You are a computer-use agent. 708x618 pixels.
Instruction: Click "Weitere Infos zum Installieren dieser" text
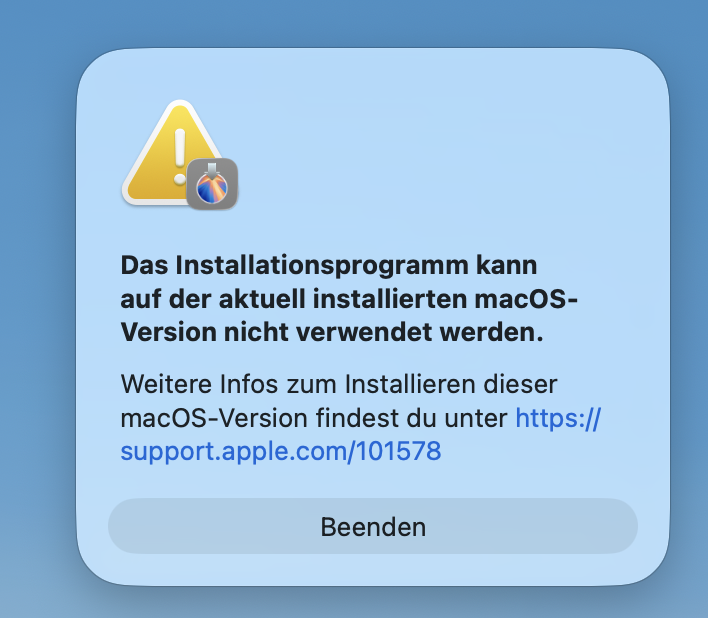click(339, 385)
